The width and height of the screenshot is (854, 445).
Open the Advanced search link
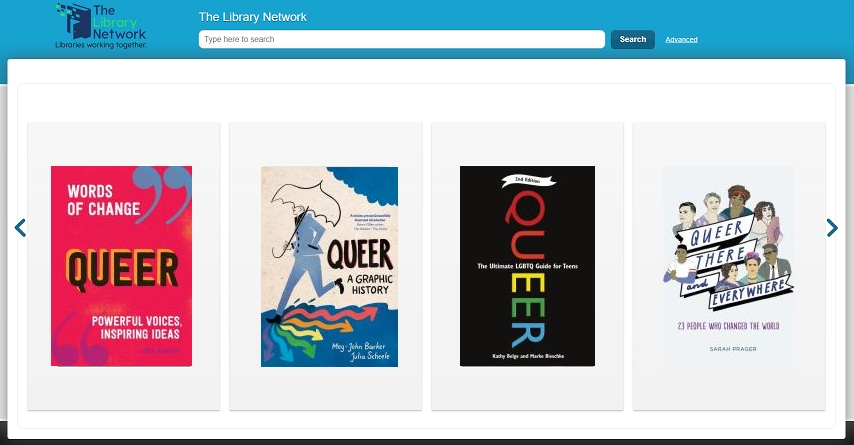[x=681, y=40]
